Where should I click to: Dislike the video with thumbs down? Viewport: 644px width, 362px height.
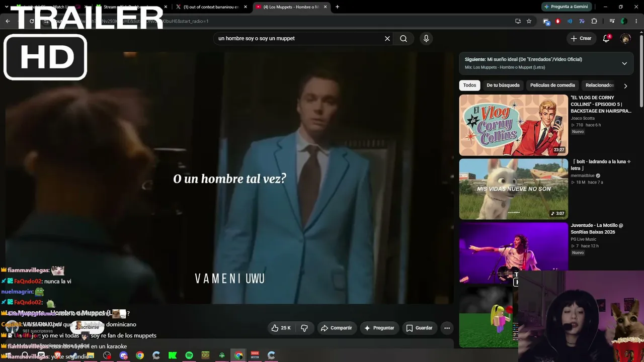304,328
